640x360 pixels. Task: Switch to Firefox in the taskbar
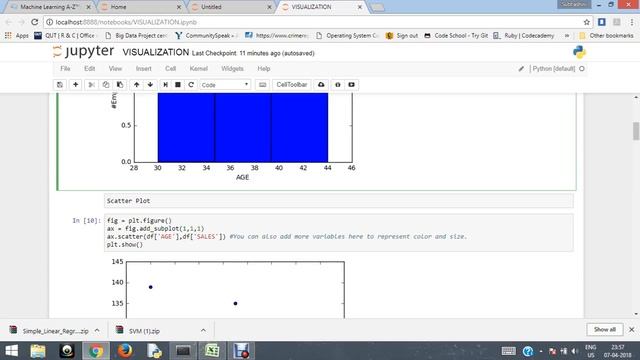click(125, 351)
